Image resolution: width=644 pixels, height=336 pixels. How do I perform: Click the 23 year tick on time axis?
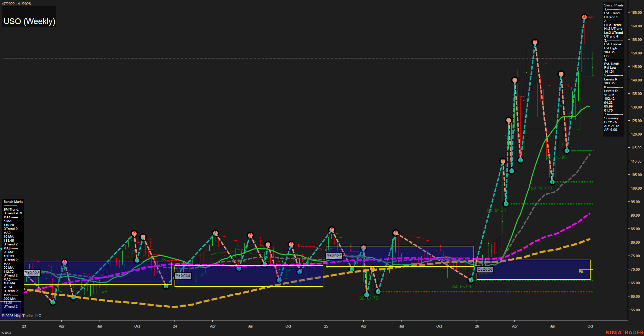[x=24, y=326]
